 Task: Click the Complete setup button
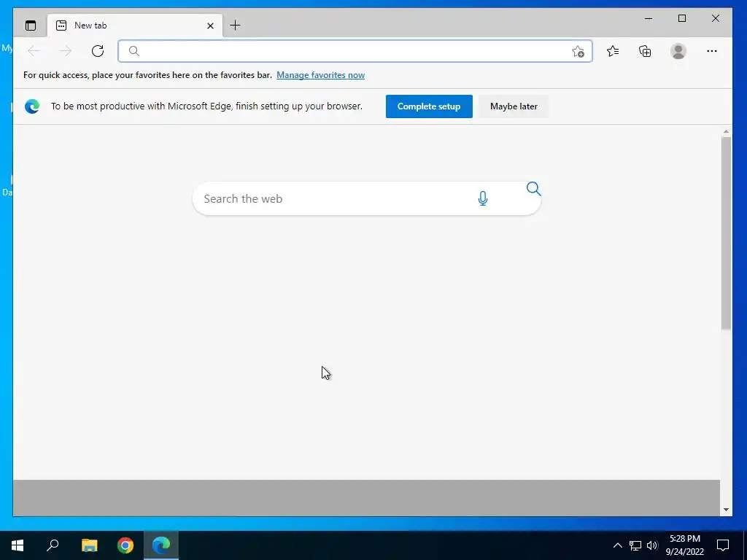(x=429, y=106)
